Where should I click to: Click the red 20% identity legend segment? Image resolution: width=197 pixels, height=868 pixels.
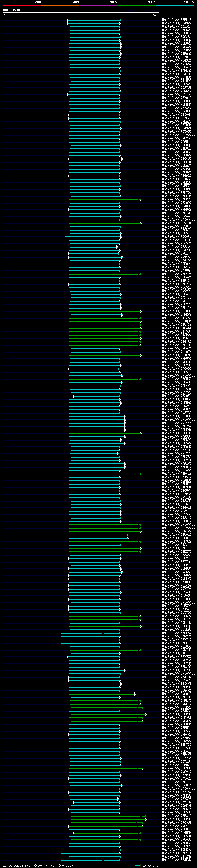pos(22,6)
